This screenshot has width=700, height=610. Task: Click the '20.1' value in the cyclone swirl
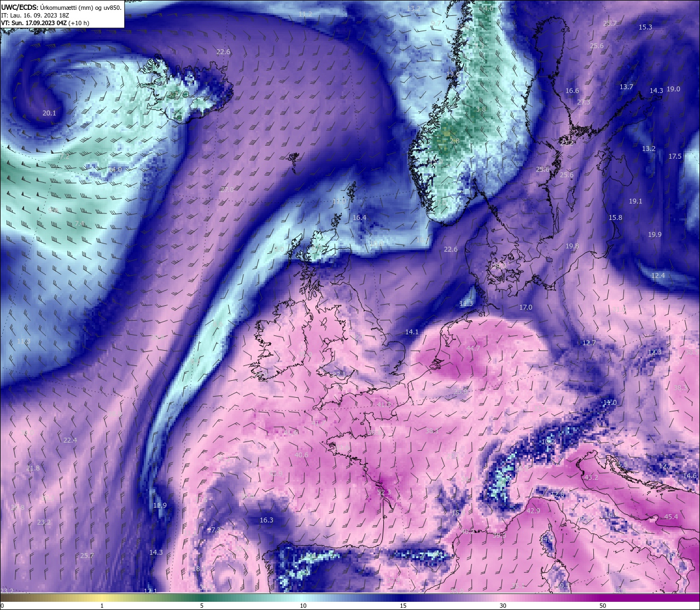click(49, 113)
